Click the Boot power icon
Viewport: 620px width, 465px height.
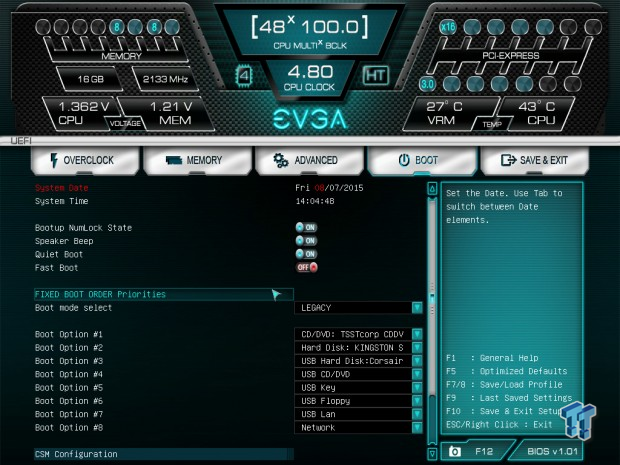tap(404, 160)
